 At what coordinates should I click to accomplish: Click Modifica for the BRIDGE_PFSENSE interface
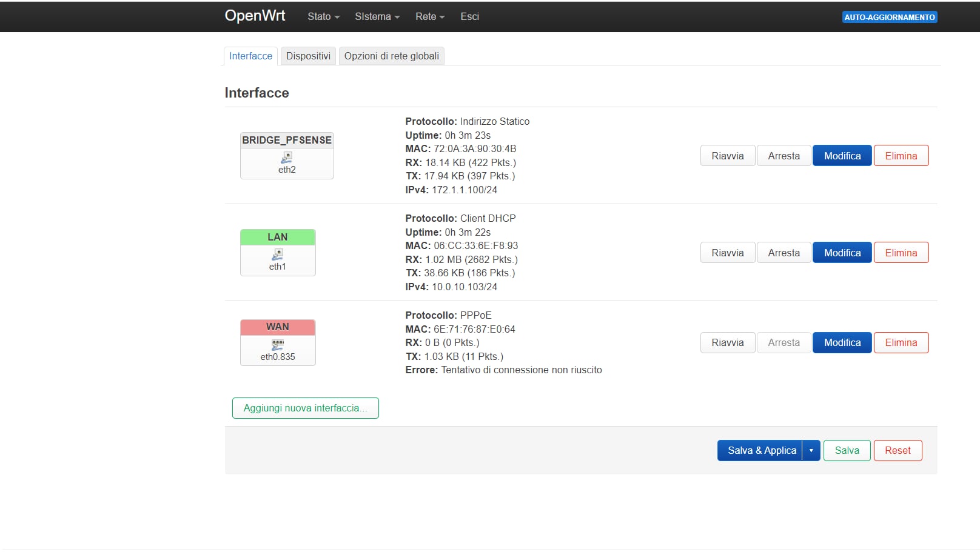point(842,155)
